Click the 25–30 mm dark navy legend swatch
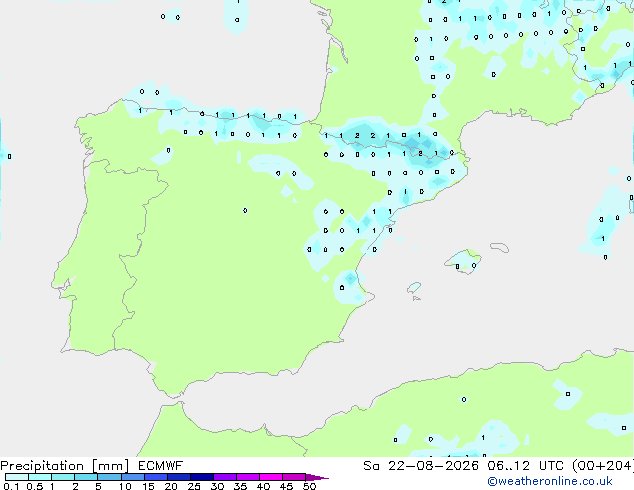The height and width of the screenshot is (490, 634). coord(202,477)
